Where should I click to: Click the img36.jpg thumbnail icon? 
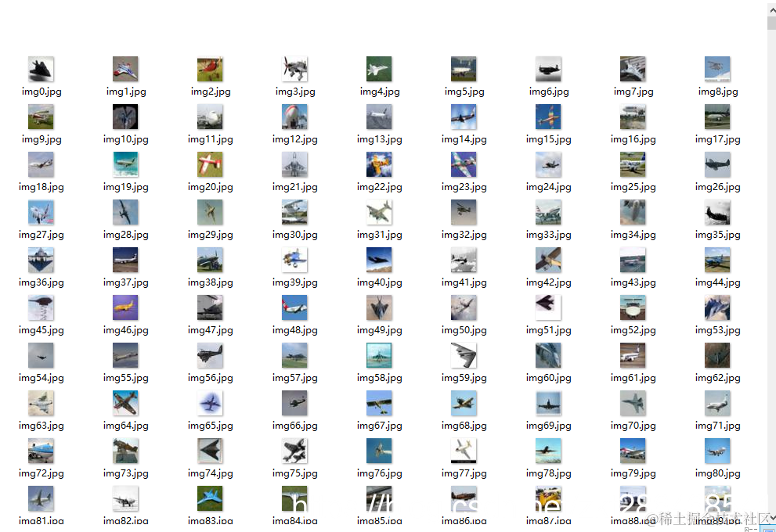[x=41, y=260]
